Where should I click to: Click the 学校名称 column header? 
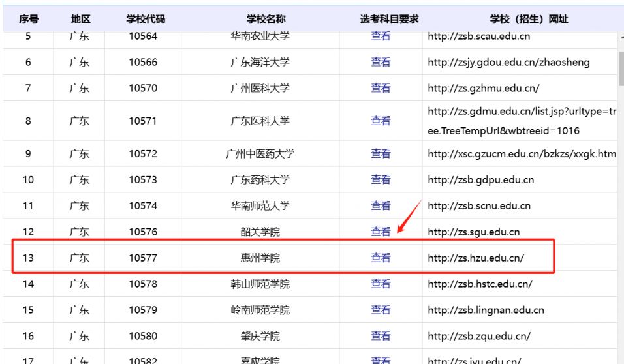click(266, 19)
